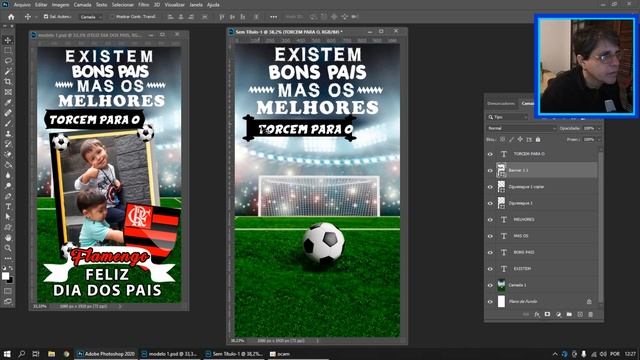Select the Spot Healing Brush tool

point(8,113)
